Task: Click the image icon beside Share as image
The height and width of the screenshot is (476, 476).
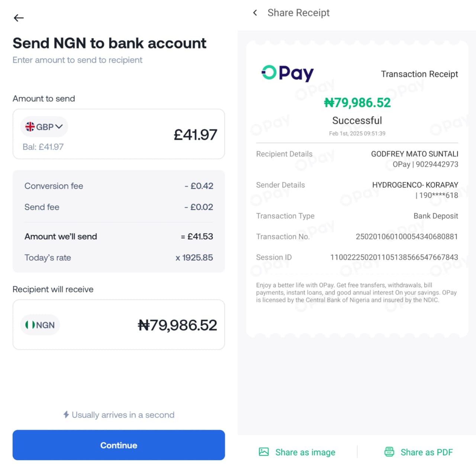Action: coord(264,452)
